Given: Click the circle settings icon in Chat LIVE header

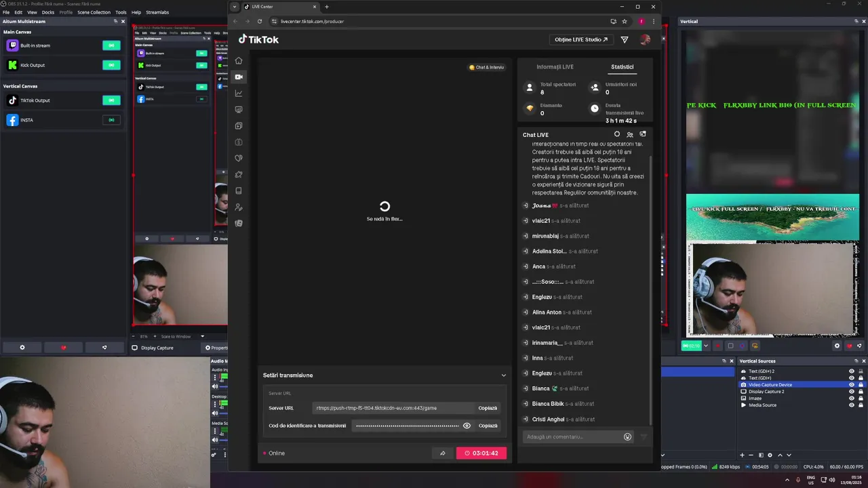Looking at the screenshot, I should 617,134.
